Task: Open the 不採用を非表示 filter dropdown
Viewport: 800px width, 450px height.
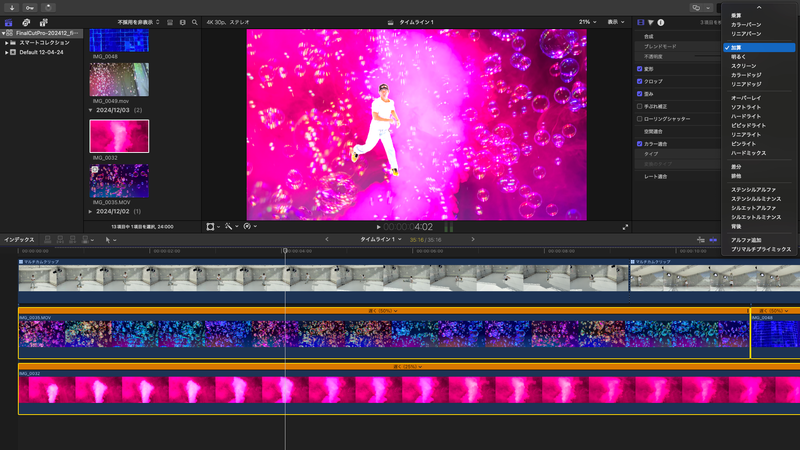Action: [x=138, y=22]
